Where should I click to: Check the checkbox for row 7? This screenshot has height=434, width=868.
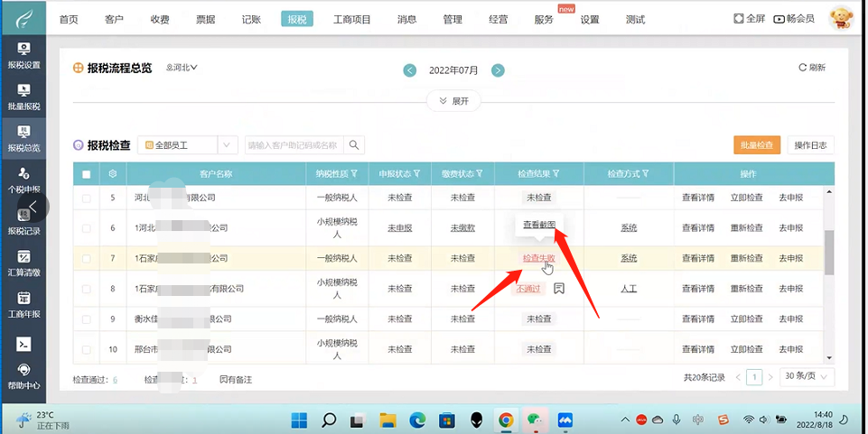(87, 259)
